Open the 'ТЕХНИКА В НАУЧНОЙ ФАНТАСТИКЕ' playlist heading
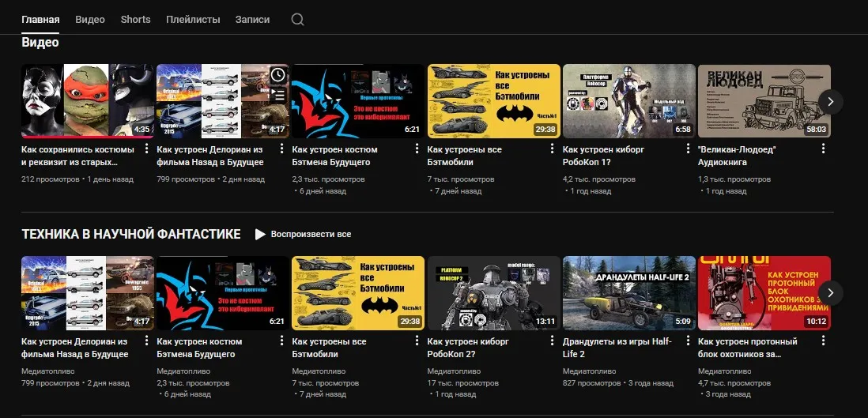The image size is (868, 418). [131, 235]
